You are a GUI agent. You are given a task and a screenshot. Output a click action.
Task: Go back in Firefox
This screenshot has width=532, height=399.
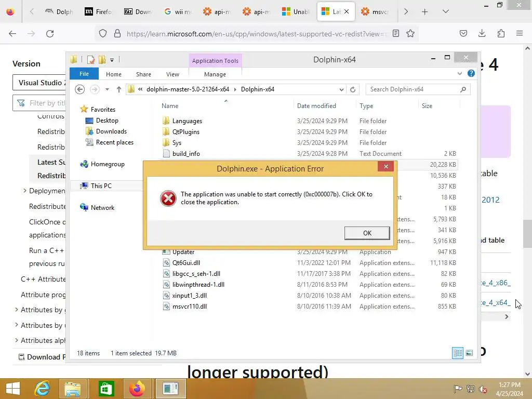[x=12, y=34]
